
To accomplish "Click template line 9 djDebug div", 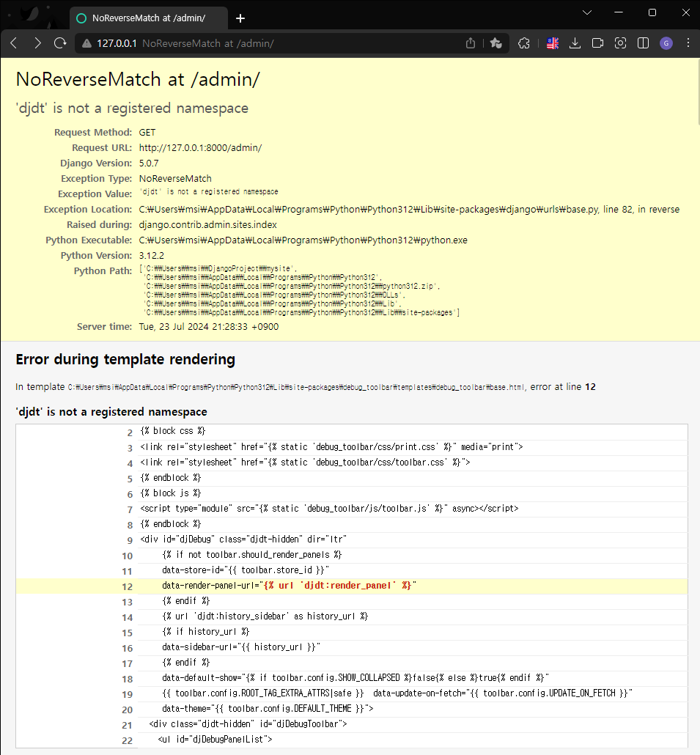I will (x=243, y=539).
